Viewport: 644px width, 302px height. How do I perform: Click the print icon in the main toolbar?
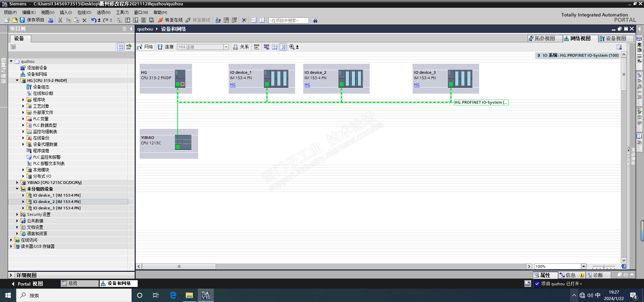click(51, 20)
